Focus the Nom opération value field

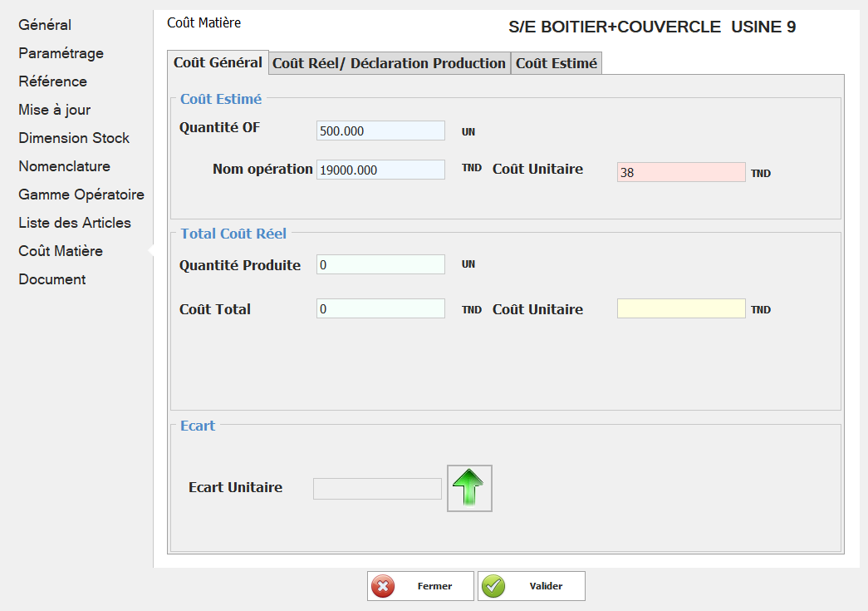(380, 170)
